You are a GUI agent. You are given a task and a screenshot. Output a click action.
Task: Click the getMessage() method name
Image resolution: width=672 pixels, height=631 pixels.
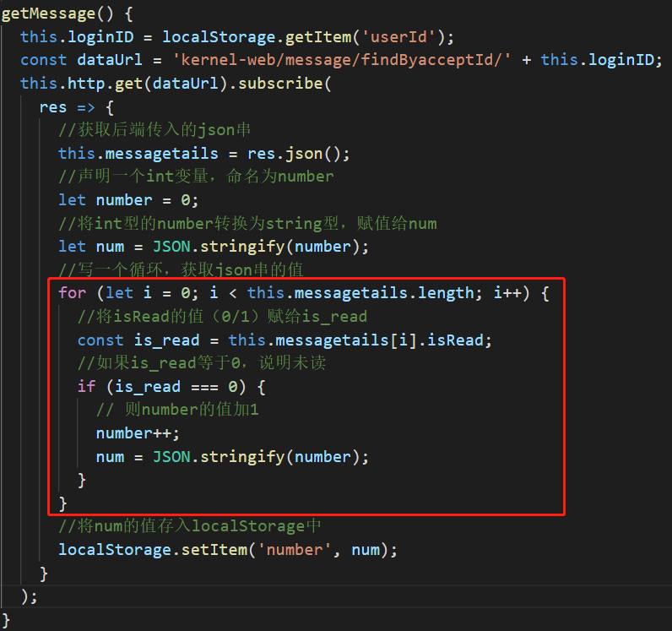pyautogui.click(x=57, y=14)
